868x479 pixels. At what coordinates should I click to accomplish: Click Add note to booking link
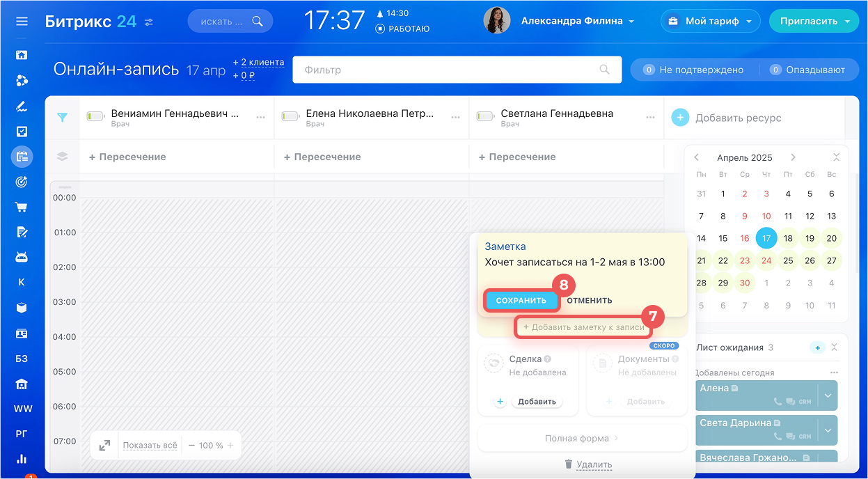click(x=583, y=327)
